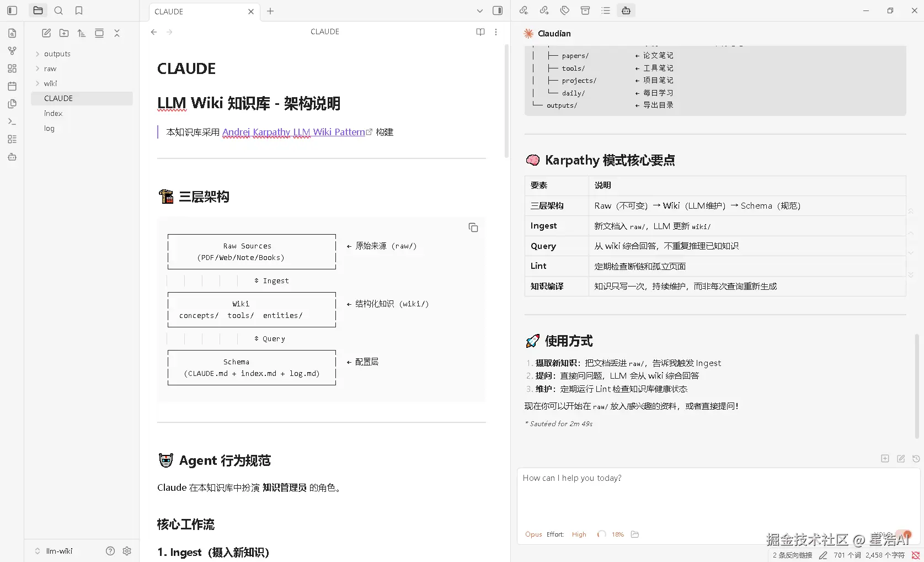Image resolution: width=924 pixels, height=562 pixels.
Task: Open Obsidian settings with the gear icon
Action: [127, 551]
